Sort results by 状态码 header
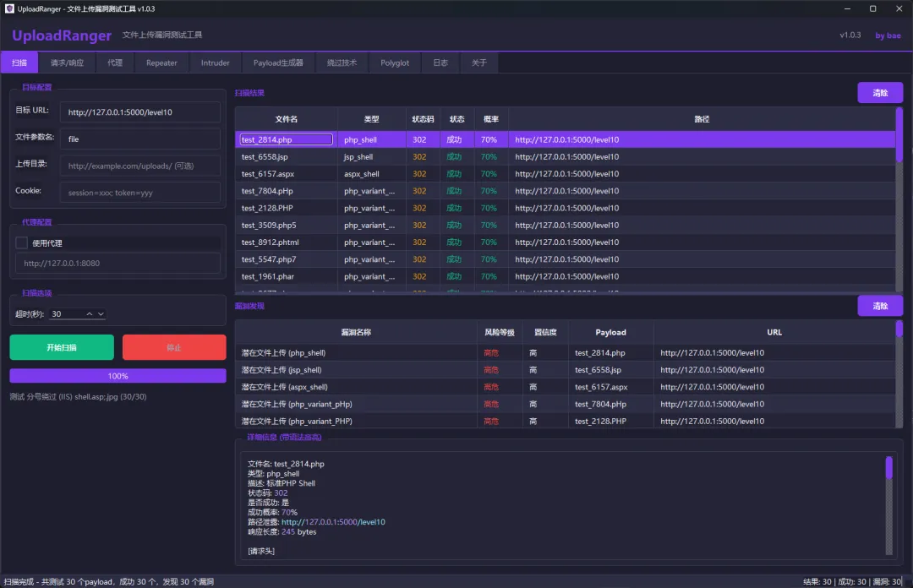Image resolution: width=913 pixels, height=588 pixels. click(423, 119)
